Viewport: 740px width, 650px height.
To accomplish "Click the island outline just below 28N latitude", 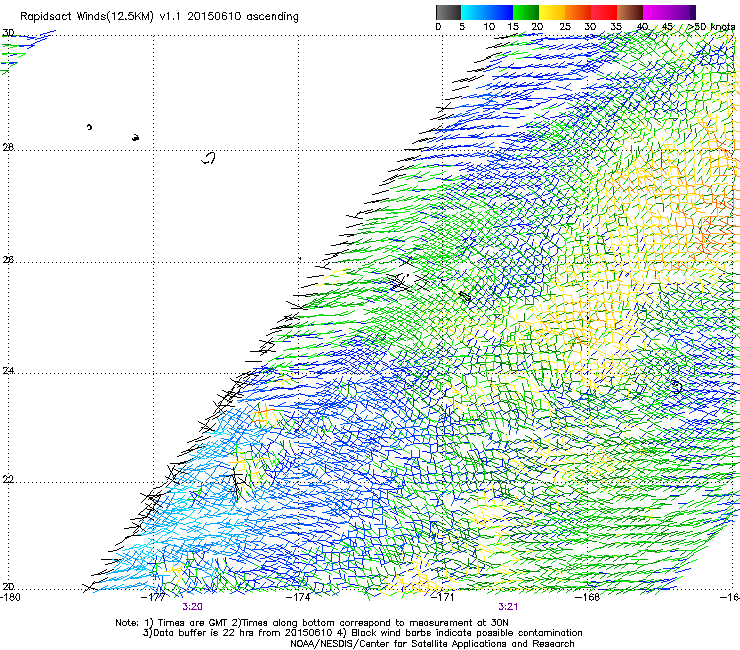I will pos(208,158).
